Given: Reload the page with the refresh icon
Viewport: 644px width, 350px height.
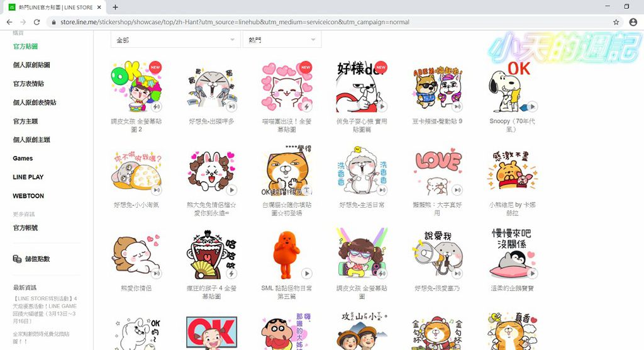Looking at the screenshot, I should (36, 22).
